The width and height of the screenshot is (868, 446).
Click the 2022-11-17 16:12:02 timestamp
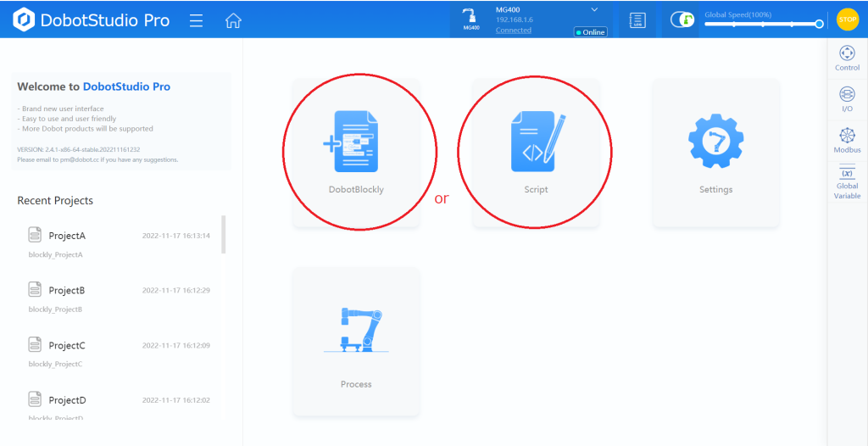click(176, 400)
